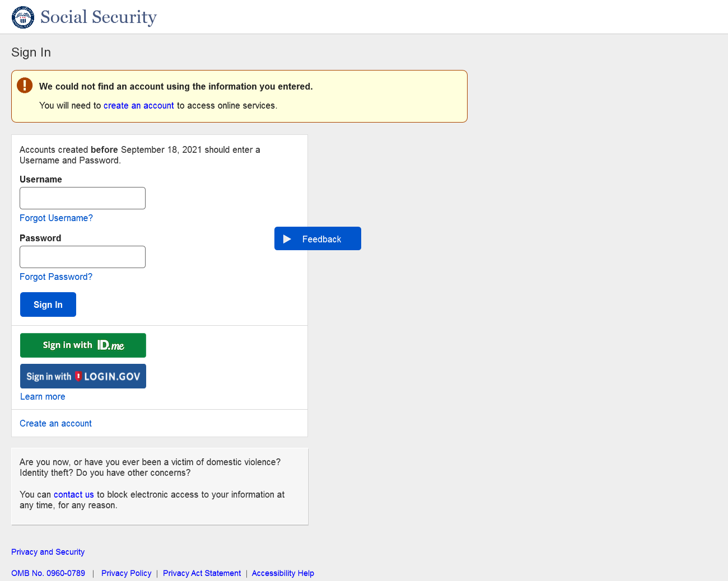The height and width of the screenshot is (581, 728).
Task: Open the Privacy and Security link
Action: (x=48, y=552)
